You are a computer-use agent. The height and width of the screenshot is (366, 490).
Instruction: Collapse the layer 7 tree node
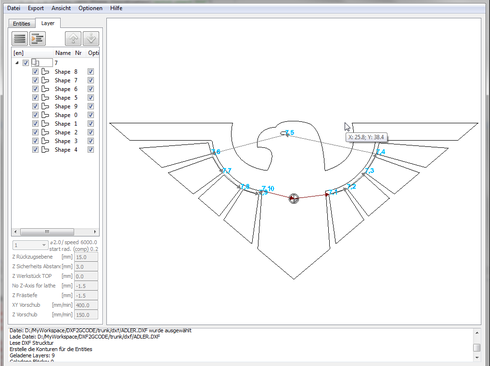17,63
